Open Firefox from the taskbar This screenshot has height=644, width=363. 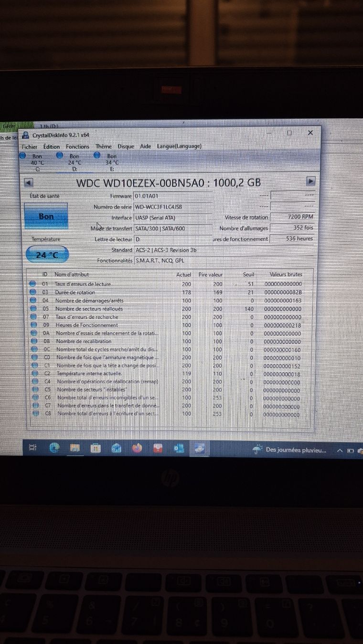tap(137, 447)
